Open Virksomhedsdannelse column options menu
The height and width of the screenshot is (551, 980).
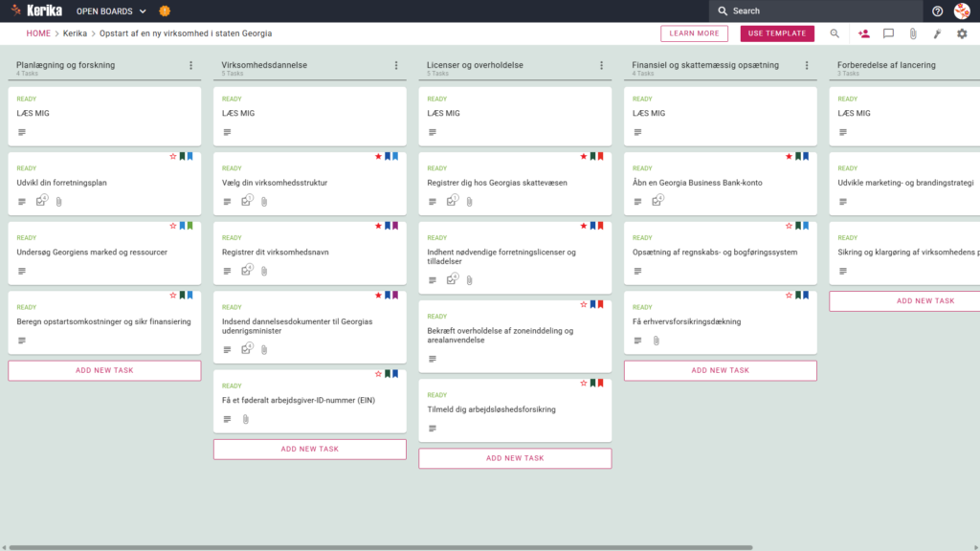click(x=396, y=65)
